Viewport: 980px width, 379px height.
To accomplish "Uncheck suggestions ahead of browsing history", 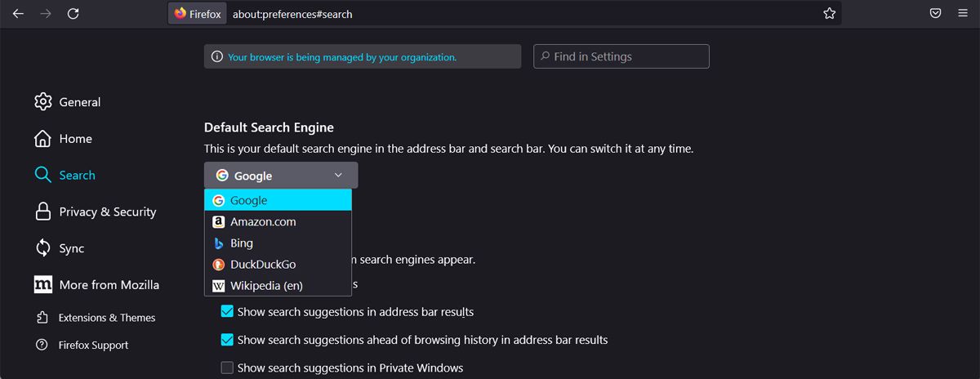I will pos(228,340).
